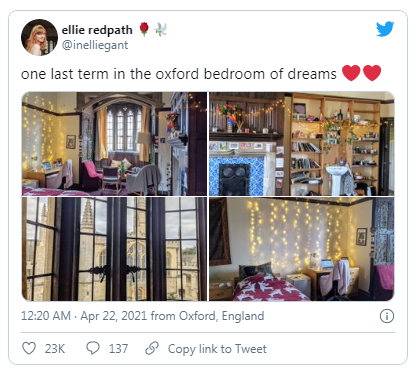Open bottom-right photo of bed and fairy lights
The image size is (417, 373).
click(x=302, y=249)
